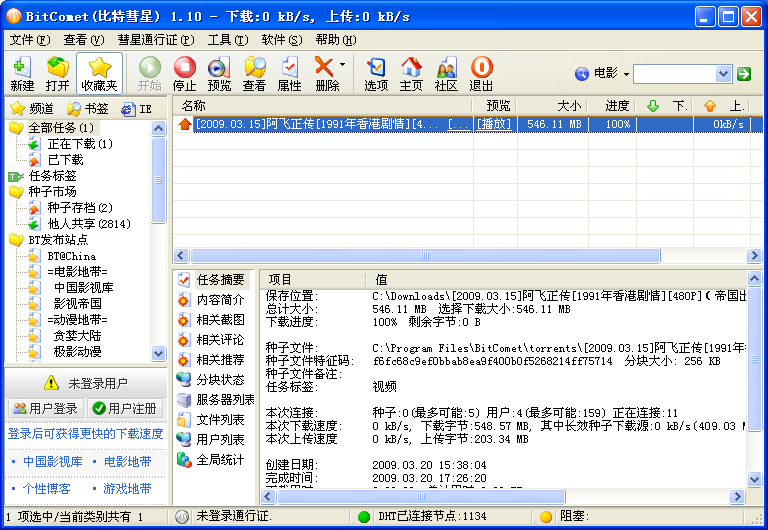Viewport: 768px width, 530px height.
Task: Click the 开始 (Start) toolbar icon
Action: 149,73
